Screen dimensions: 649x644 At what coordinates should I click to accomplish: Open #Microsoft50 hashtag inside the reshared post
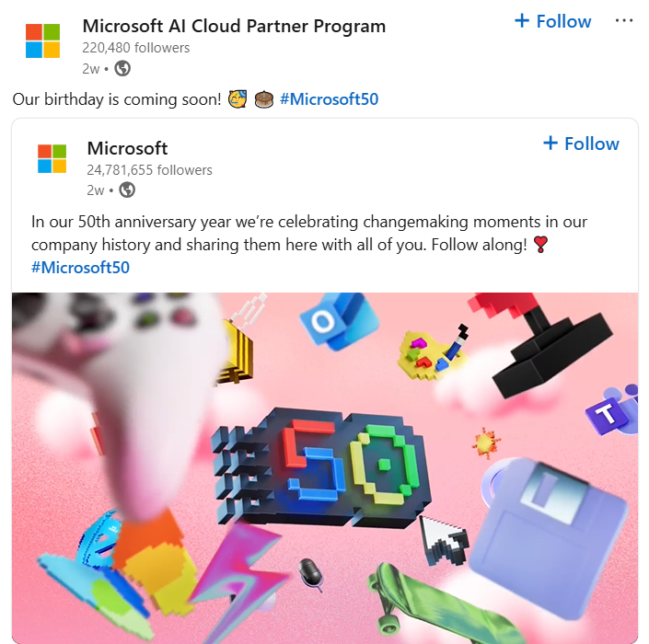pos(80,268)
